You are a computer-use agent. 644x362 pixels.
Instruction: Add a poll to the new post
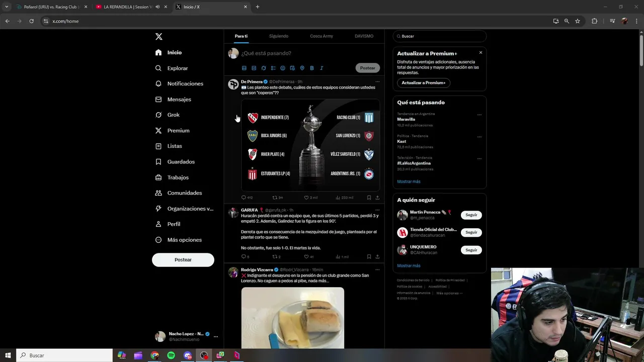pos(273,68)
